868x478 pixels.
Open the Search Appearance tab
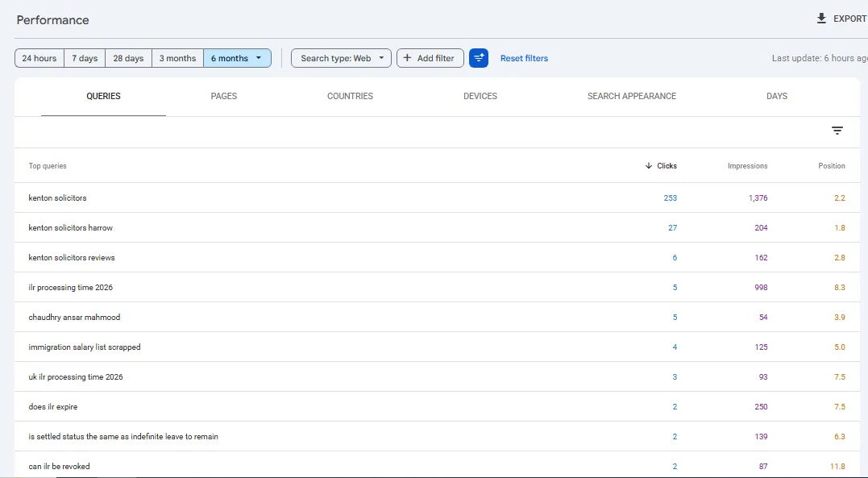coord(632,97)
